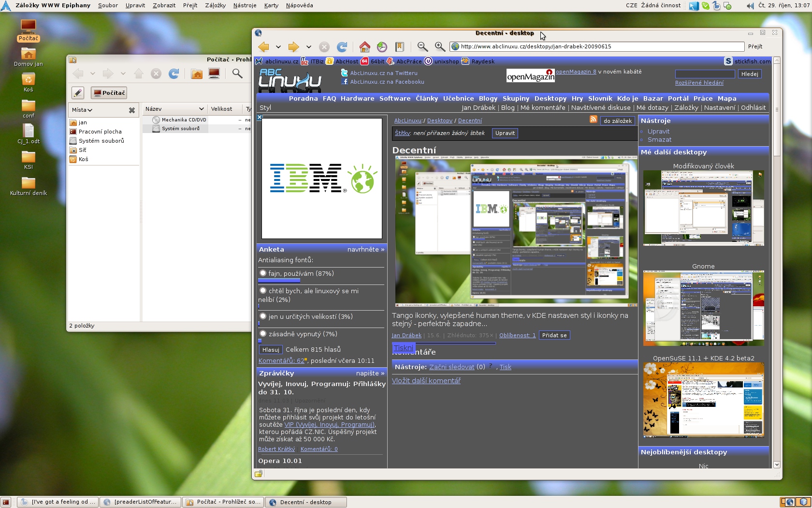The width and height of the screenshot is (812, 508).
Task: Open the unixshop bookmark toolbar item
Action: coord(442,61)
